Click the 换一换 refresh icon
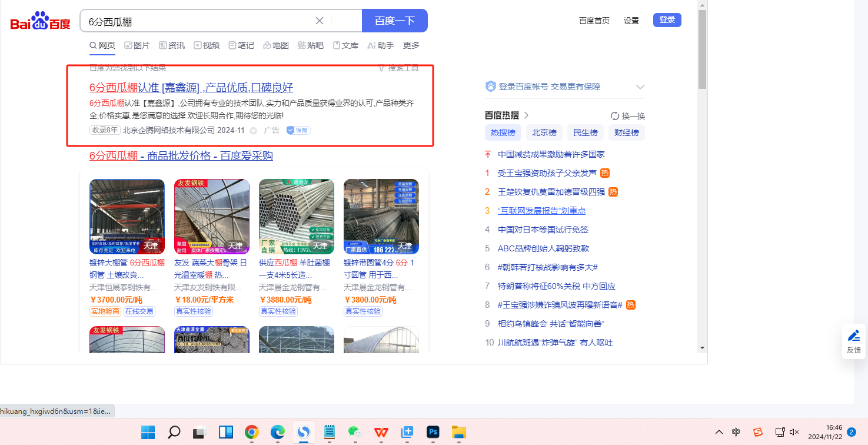The image size is (868, 445). [x=615, y=116]
